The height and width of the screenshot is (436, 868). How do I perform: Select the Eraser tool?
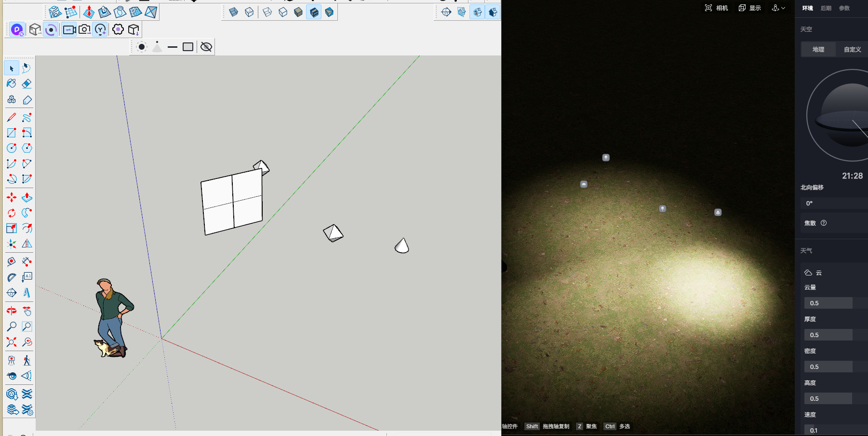coord(27,84)
